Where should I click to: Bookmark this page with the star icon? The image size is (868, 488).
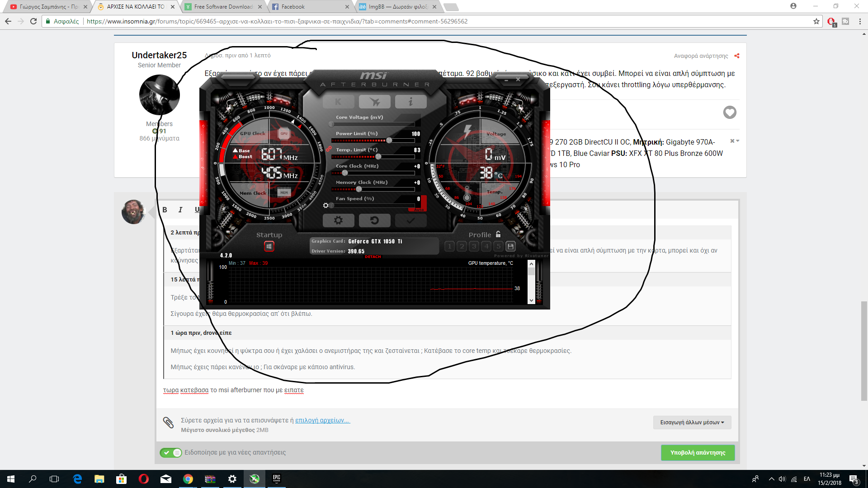point(816,21)
